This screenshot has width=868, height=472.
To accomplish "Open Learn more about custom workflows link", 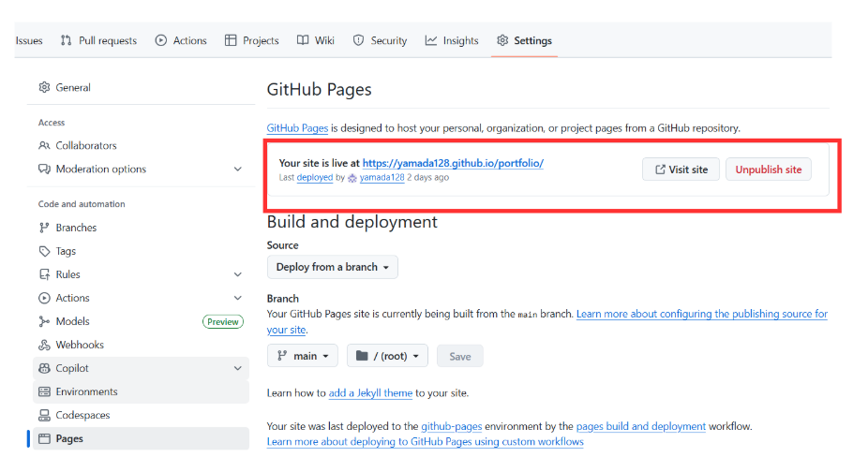I will click(x=426, y=442).
